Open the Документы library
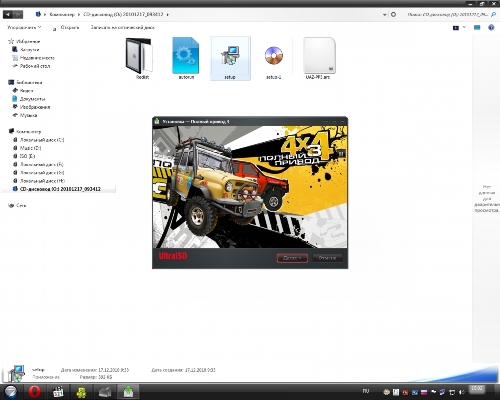The height and width of the screenshot is (400, 500). click(32, 99)
